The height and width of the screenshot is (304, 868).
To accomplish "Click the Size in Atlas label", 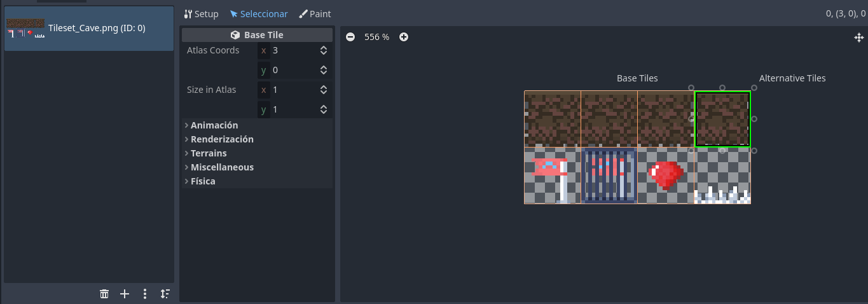I will (x=211, y=90).
